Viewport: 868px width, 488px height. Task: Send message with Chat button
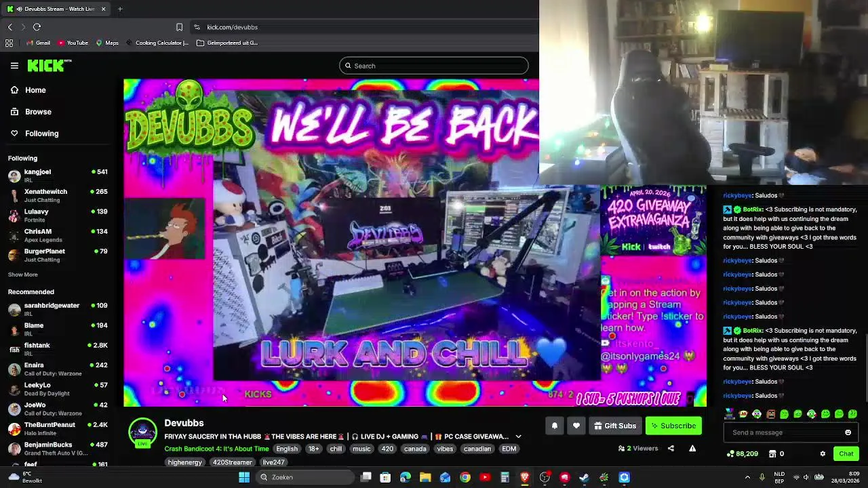846,453
